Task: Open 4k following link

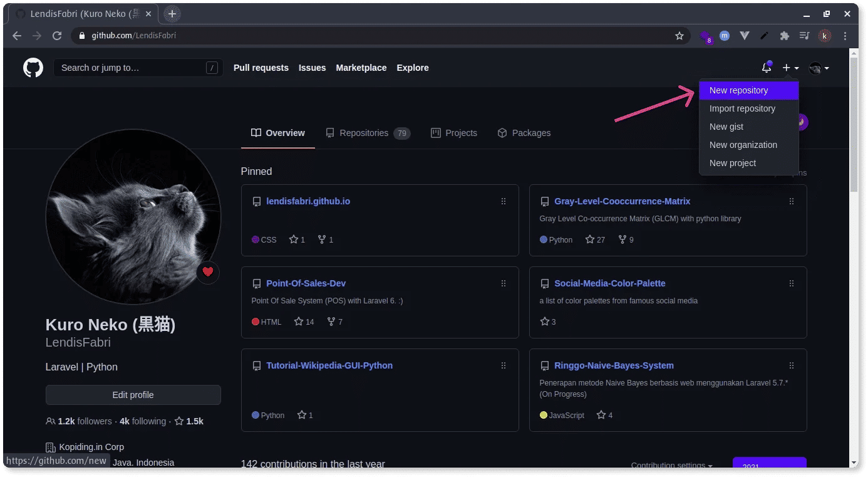Action: click(x=143, y=421)
